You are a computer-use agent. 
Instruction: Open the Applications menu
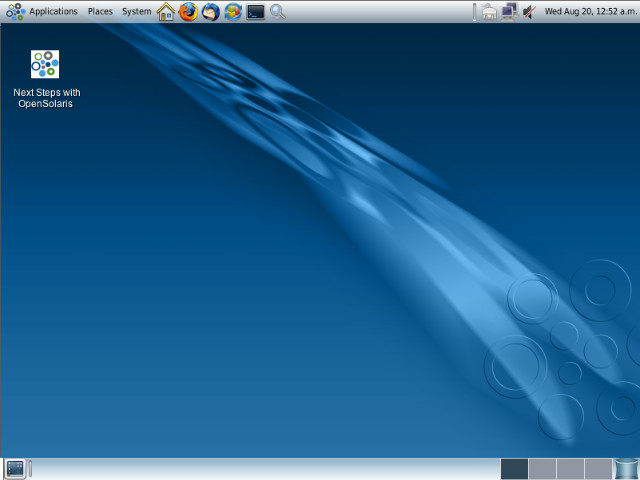(53, 11)
